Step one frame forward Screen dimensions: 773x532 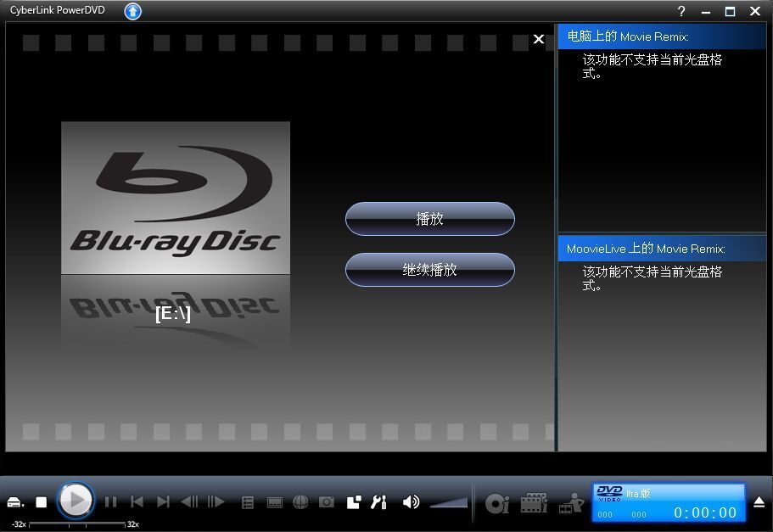216,501
